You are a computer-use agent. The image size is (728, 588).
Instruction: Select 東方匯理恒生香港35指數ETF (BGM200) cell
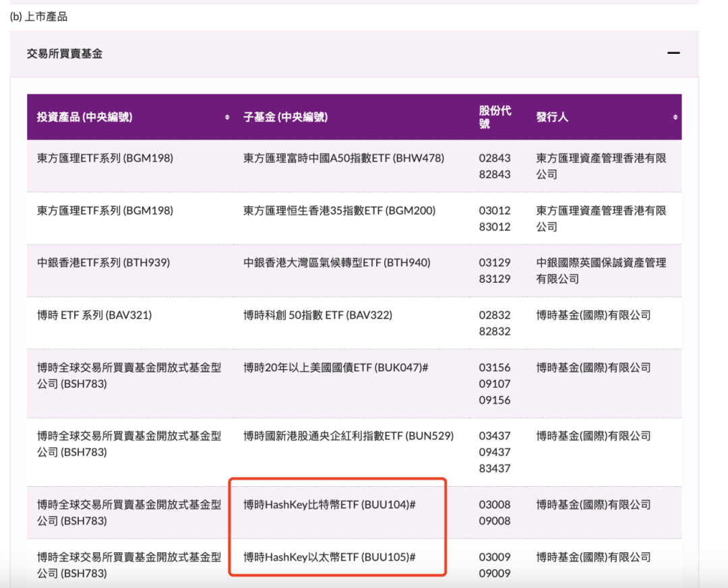pos(339,211)
